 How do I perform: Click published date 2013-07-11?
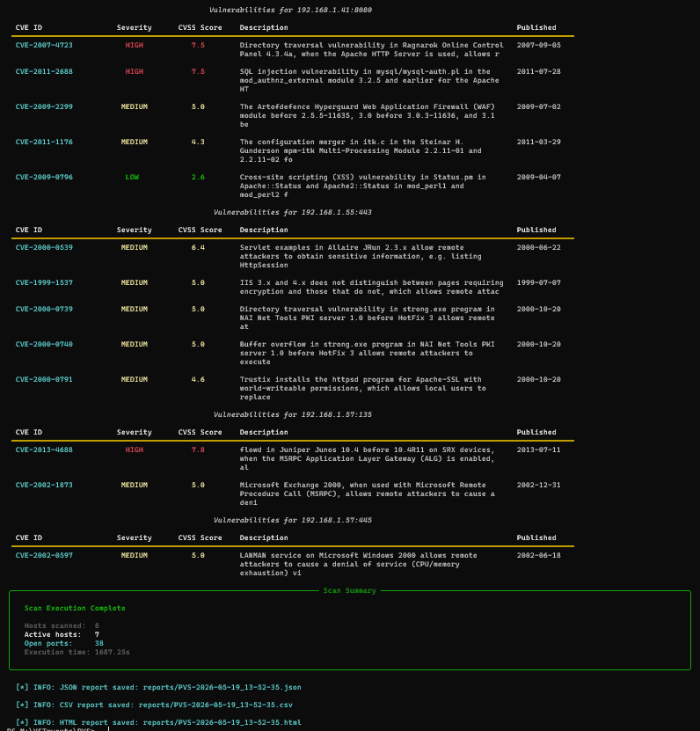tap(539, 450)
